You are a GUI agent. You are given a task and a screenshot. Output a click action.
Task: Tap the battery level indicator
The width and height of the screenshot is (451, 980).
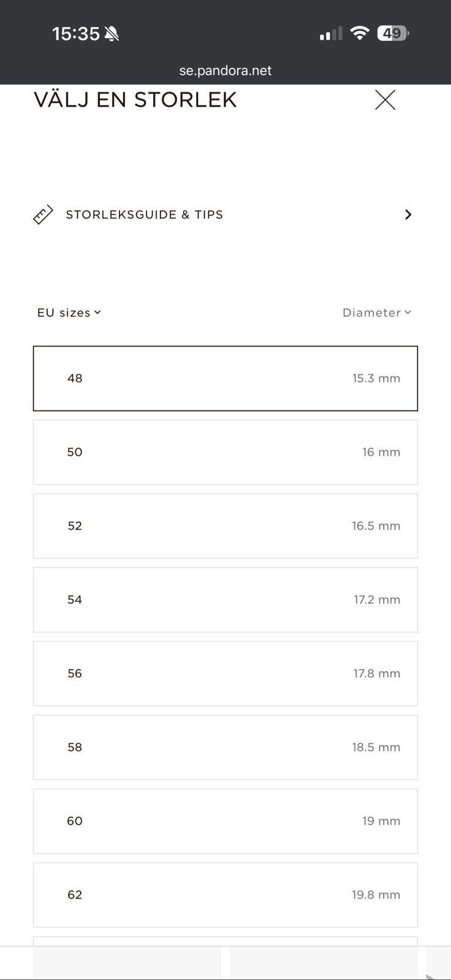393,33
